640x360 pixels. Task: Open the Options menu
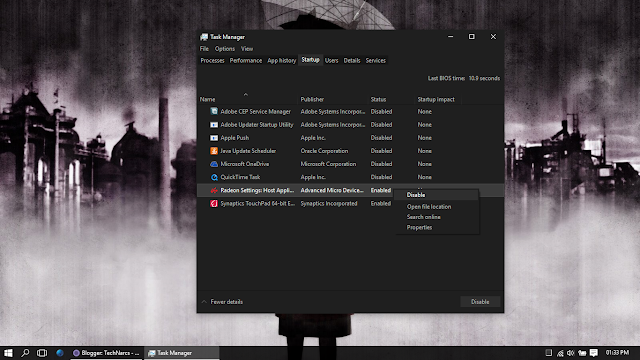224,49
